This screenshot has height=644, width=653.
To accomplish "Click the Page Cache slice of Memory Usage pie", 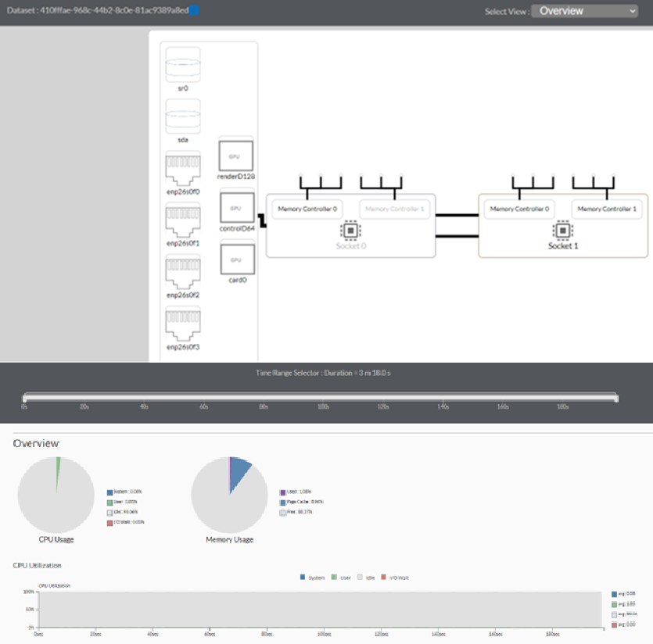I will pyautogui.click(x=239, y=473).
